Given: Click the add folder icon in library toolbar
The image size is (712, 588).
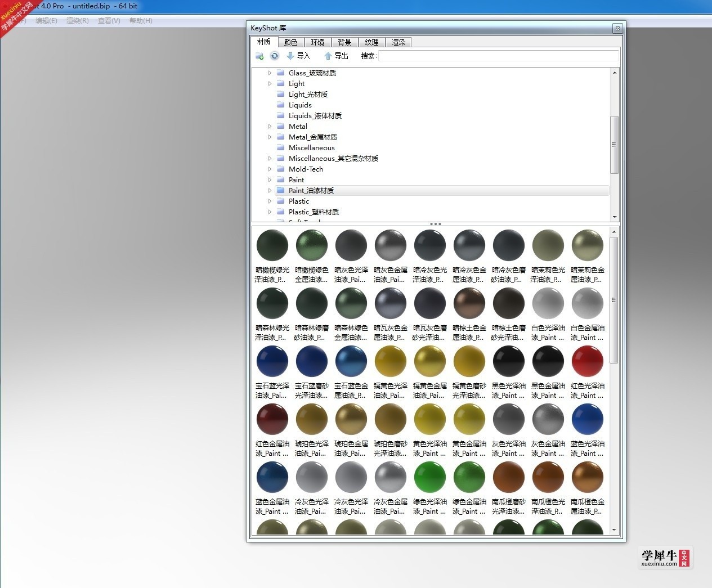Looking at the screenshot, I should [259, 56].
